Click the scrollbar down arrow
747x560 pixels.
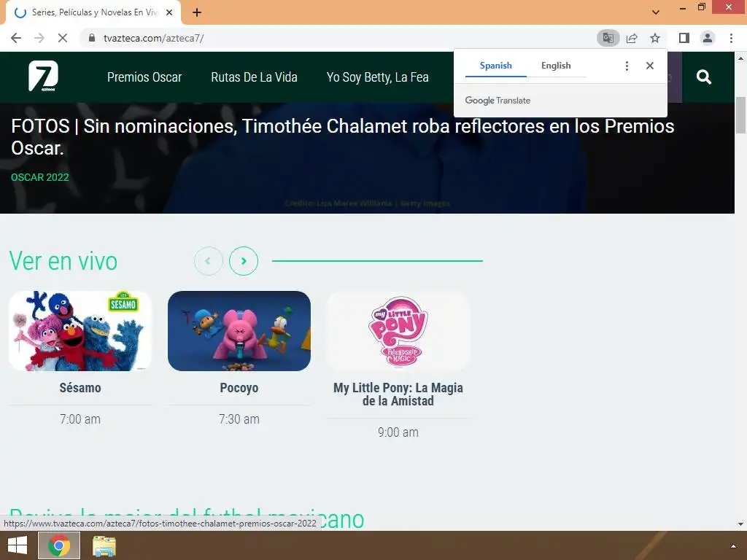(741, 524)
